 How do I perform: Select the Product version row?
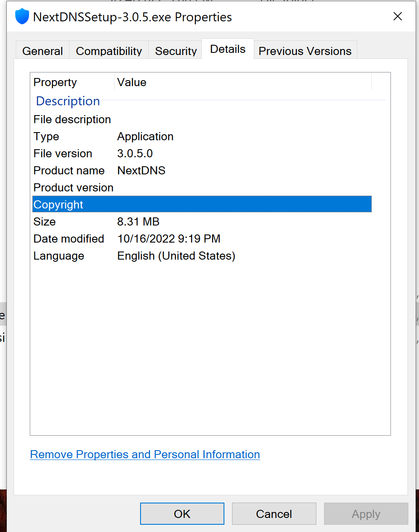(202, 188)
